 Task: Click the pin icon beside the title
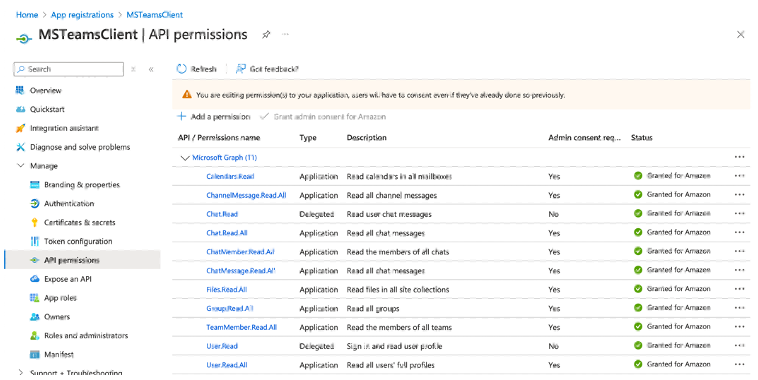[266, 35]
